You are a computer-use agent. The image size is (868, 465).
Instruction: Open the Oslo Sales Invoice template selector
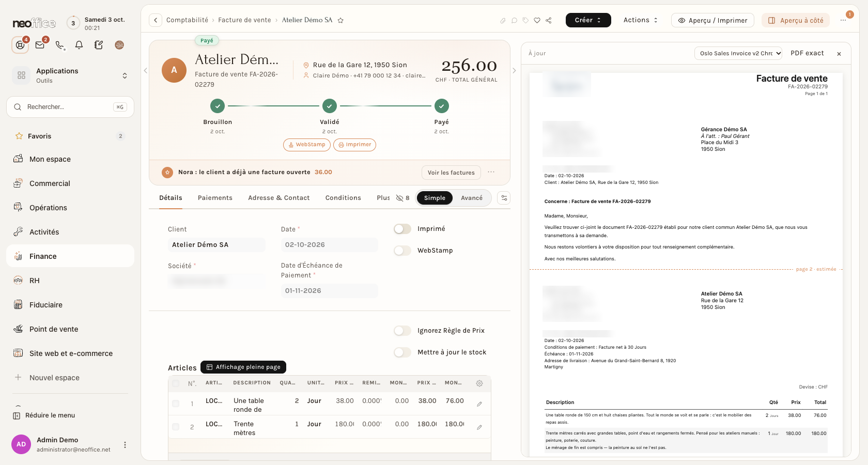click(738, 53)
